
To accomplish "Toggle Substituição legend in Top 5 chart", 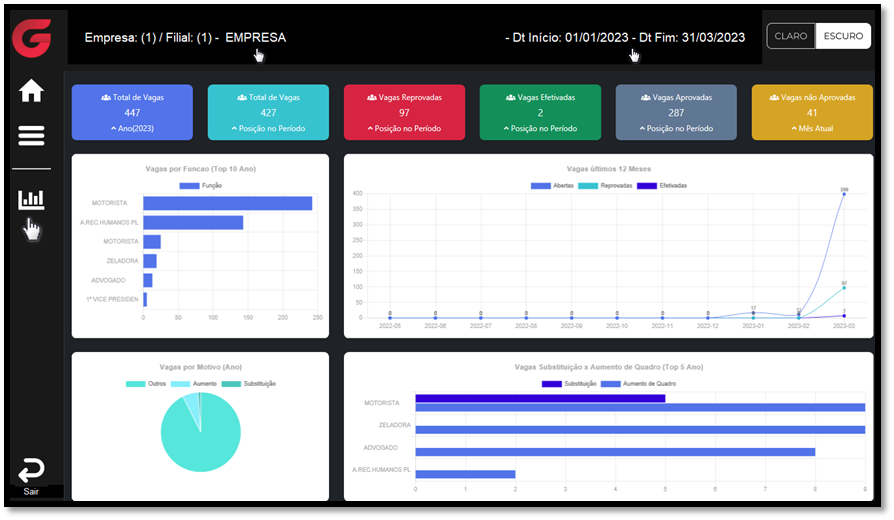I will coord(569,384).
